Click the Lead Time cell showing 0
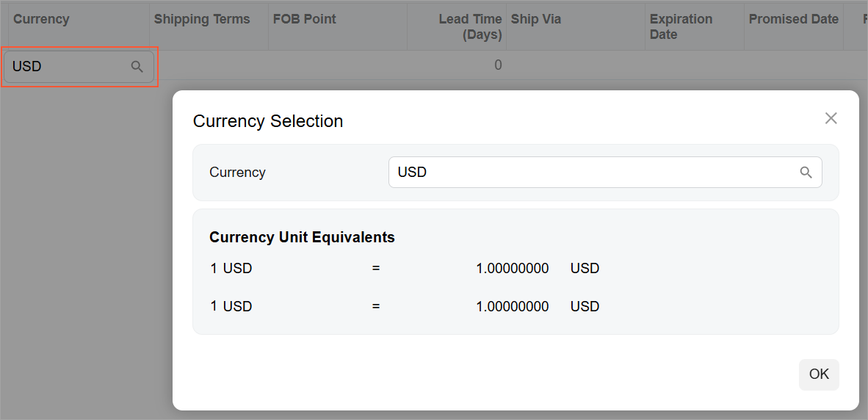This screenshot has width=868, height=420. (498, 65)
